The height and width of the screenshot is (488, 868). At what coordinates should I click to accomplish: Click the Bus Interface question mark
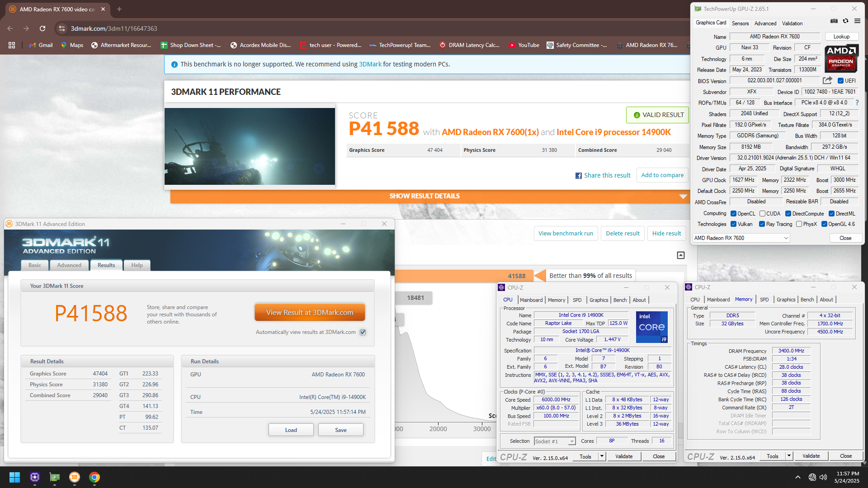pos(857,103)
